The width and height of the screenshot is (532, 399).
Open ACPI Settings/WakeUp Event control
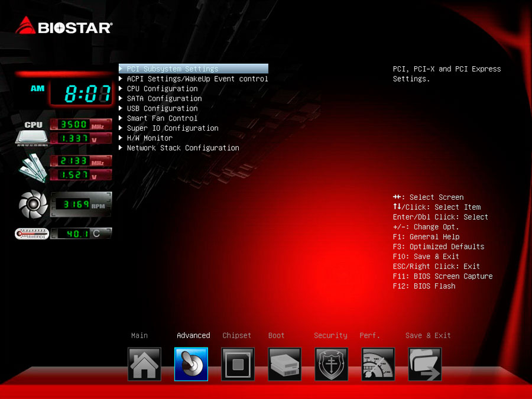193,79
